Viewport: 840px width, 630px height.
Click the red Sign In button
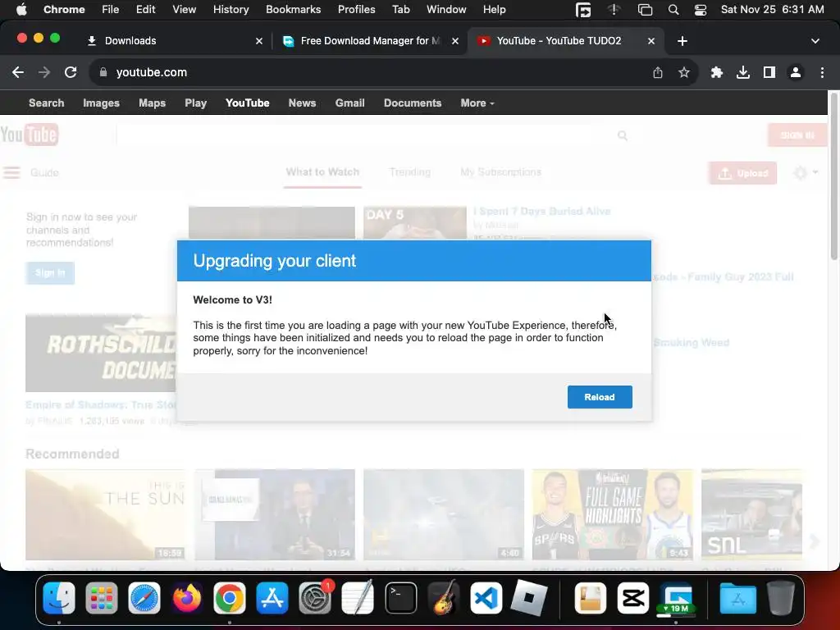point(797,135)
